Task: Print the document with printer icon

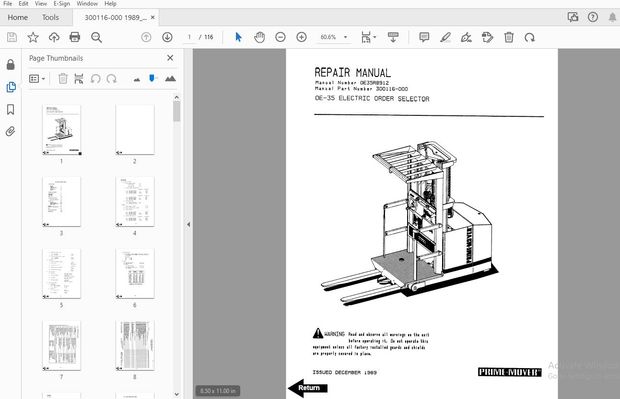Action: (x=75, y=37)
